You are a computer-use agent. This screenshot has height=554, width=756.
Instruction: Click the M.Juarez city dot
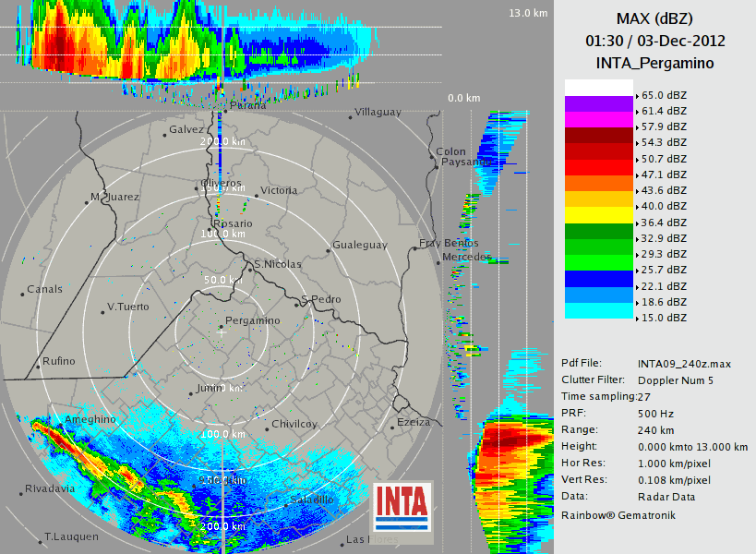86,202
